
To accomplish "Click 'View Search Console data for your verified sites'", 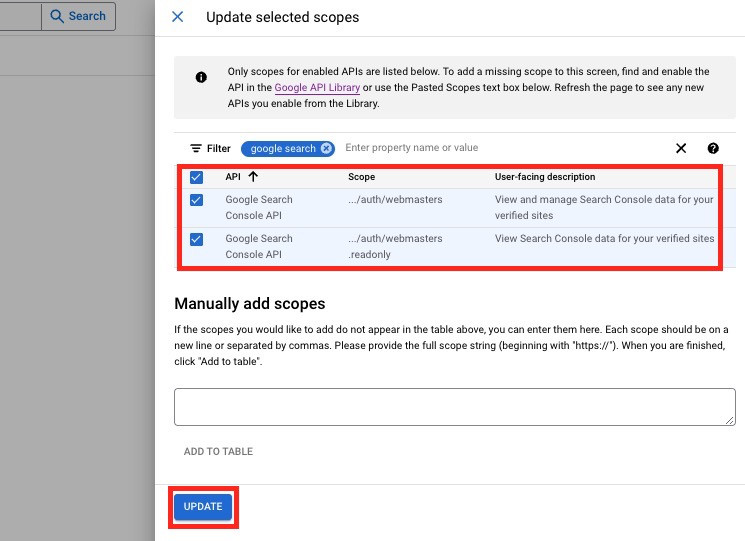I will pyautogui.click(x=604, y=238).
